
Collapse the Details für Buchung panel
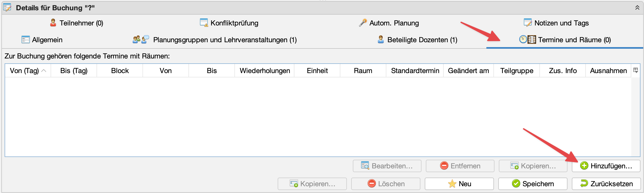[x=637, y=8]
